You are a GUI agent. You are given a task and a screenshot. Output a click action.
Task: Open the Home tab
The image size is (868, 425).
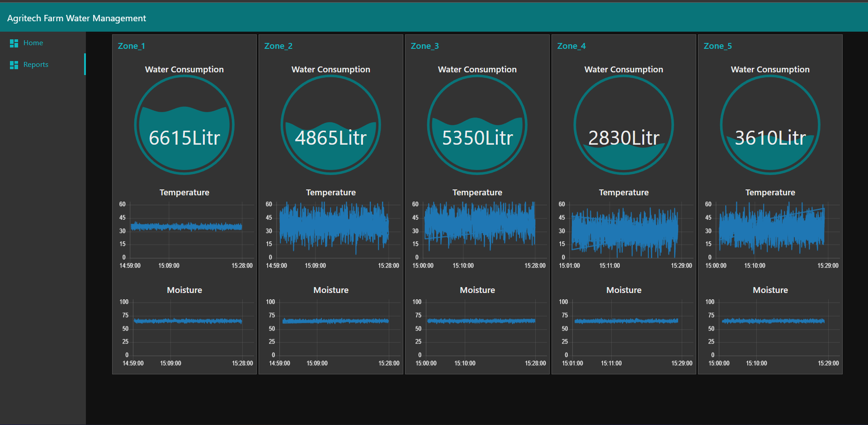click(x=43, y=43)
